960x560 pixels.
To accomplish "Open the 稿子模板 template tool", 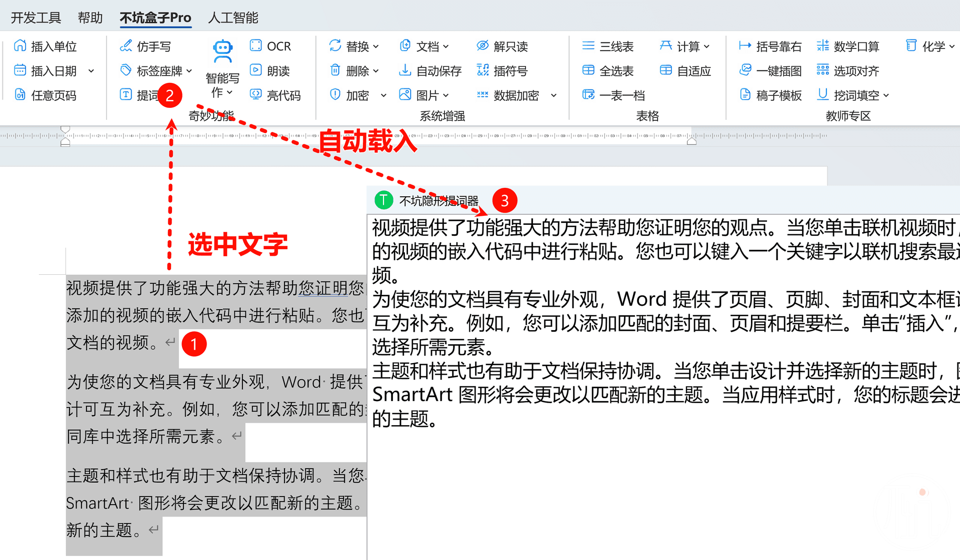I will (770, 95).
